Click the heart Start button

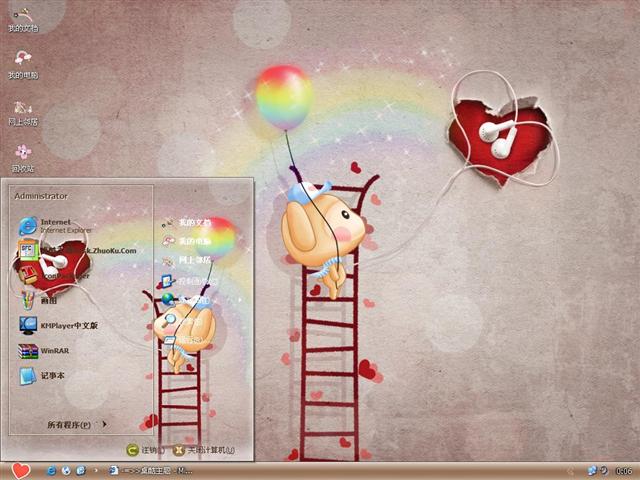coord(21,471)
